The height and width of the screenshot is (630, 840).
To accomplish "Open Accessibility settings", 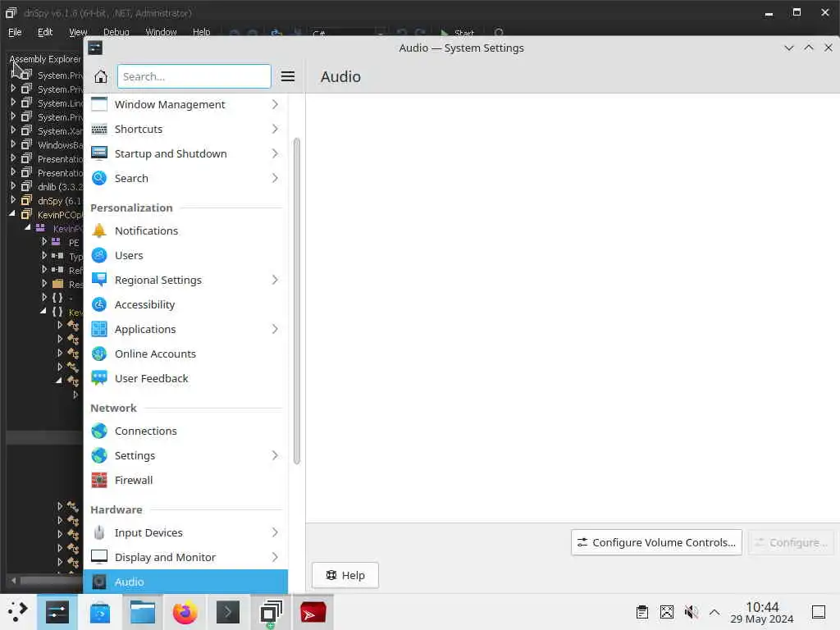I will (185, 305).
